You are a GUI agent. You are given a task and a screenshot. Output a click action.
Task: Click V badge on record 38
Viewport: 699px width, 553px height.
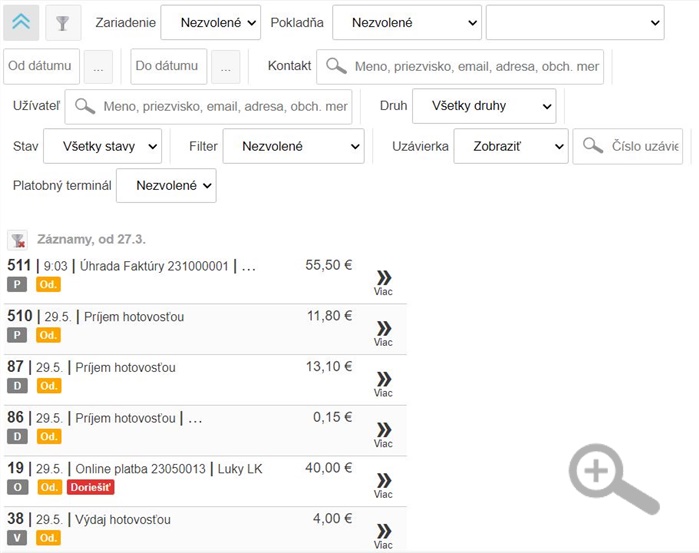(x=17, y=538)
